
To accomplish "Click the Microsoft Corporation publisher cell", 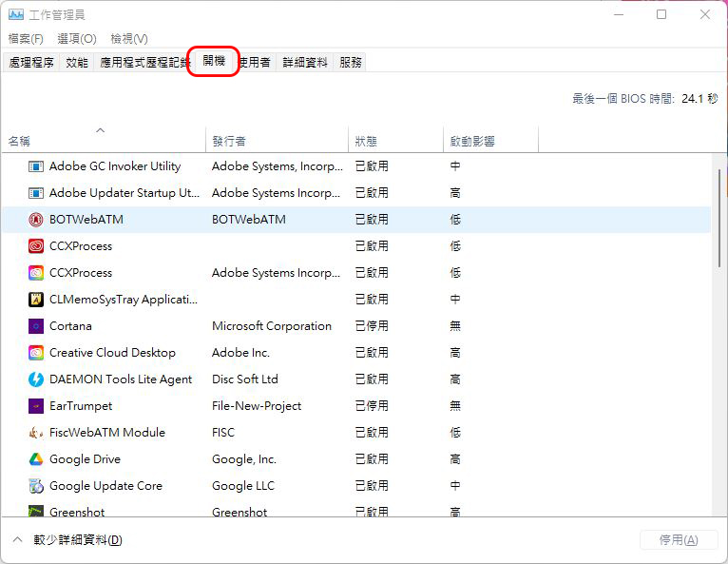I will [272, 326].
